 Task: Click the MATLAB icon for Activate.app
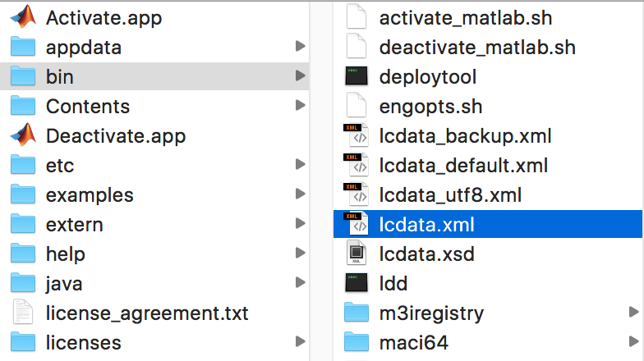click(x=23, y=17)
